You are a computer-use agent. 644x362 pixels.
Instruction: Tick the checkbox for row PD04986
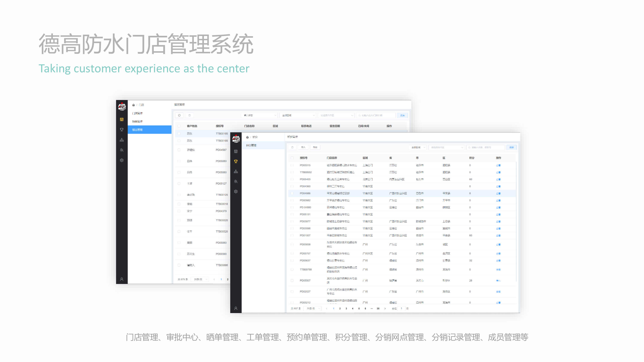pyautogui.click(x=292, y=193)
